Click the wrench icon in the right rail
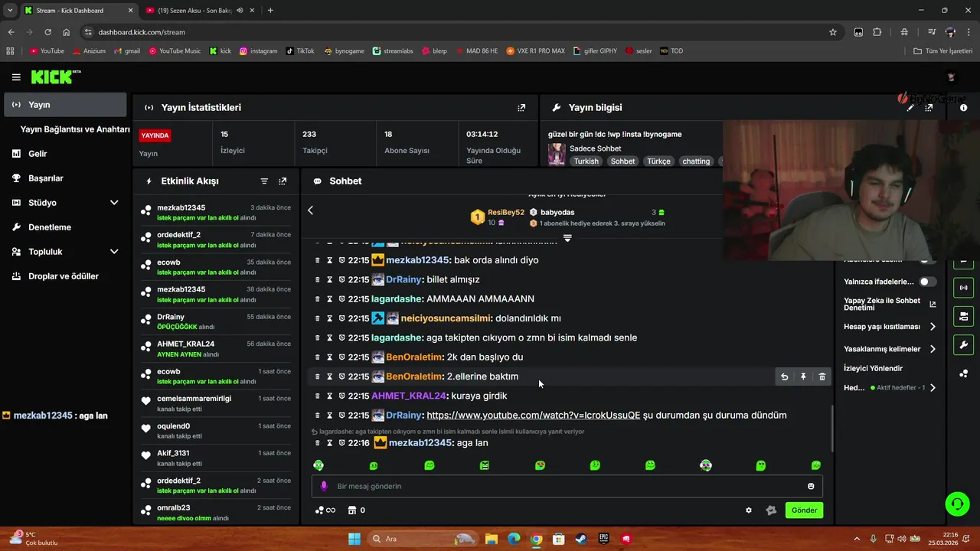The image size is (980, 551). point(963,344)
